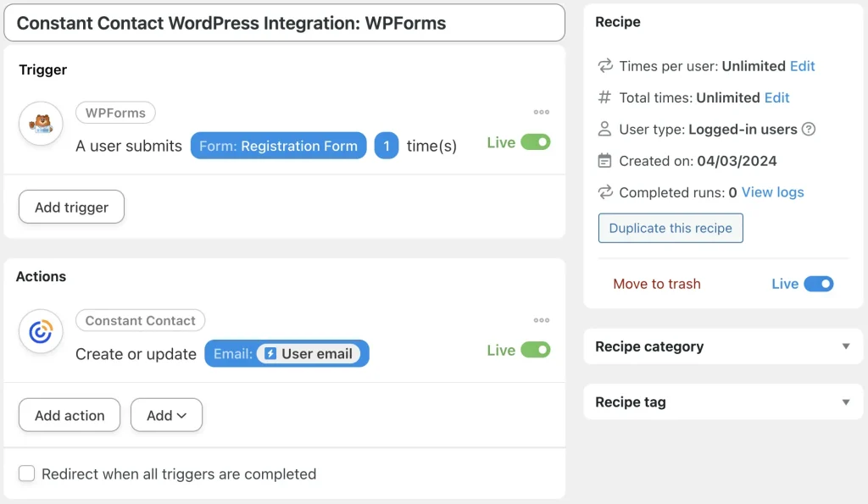The width and height of the screenshot is (868, 504).
Task: Open the trigger's three-dot options menu
Action: 542,112
